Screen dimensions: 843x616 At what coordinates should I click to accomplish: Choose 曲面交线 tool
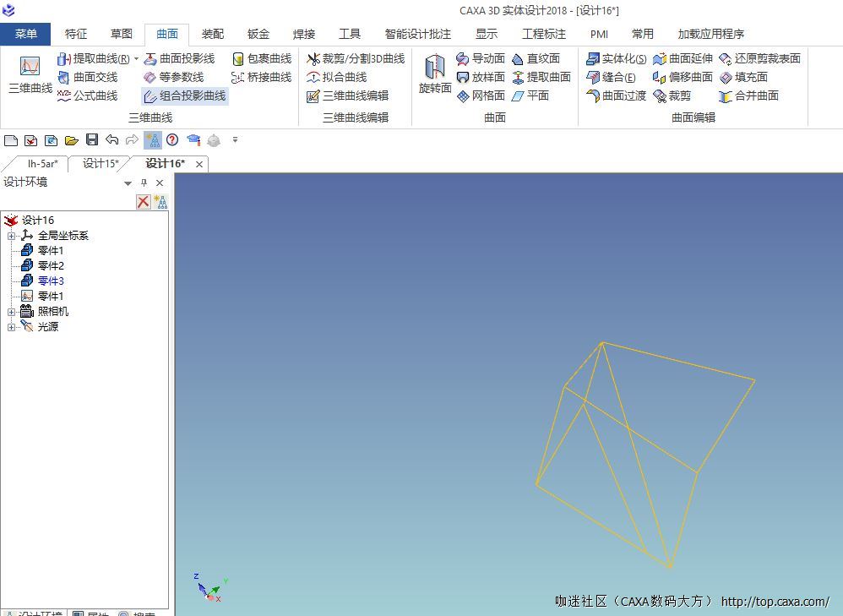click(x=88, y=78)
